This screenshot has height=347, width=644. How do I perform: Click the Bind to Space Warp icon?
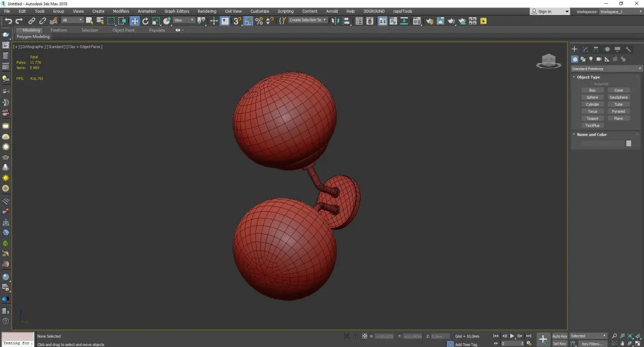54,21
